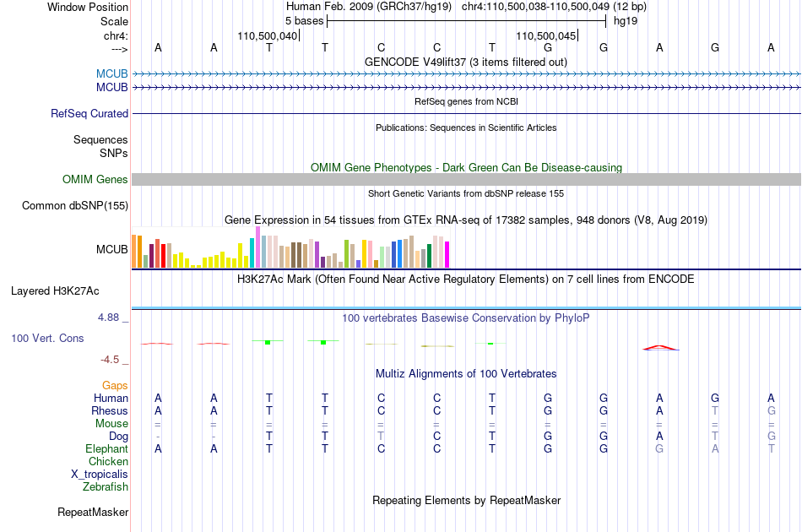
Task: Click the gray OMIM Genes item bar
Action: (466, 179)
